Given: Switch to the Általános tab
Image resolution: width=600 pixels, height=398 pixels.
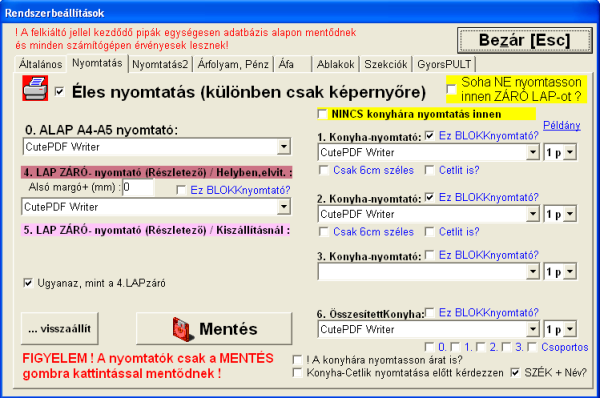Looking at the screenshot, I should (x=40, y=64).
